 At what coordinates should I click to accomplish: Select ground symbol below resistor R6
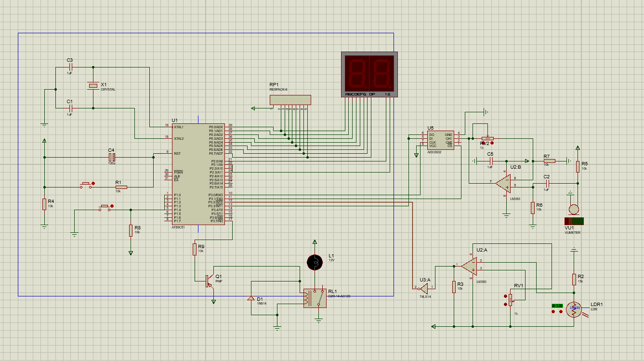tap(533, 226)
